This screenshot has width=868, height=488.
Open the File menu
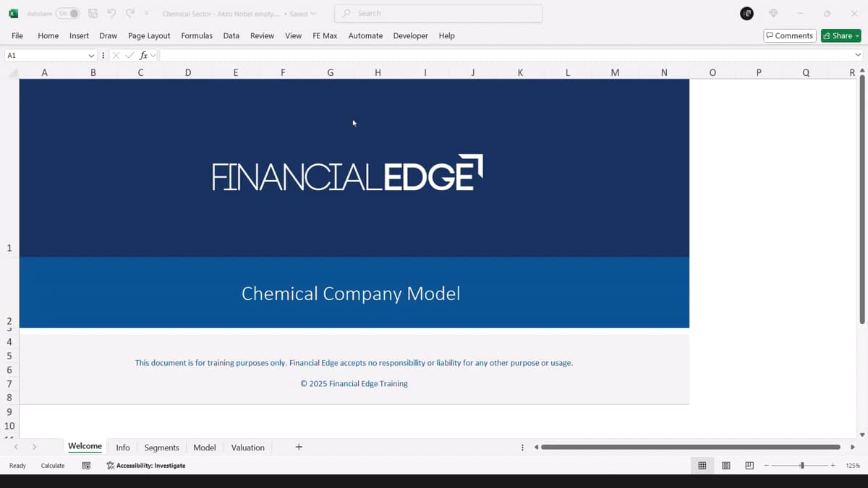(17, 35)
